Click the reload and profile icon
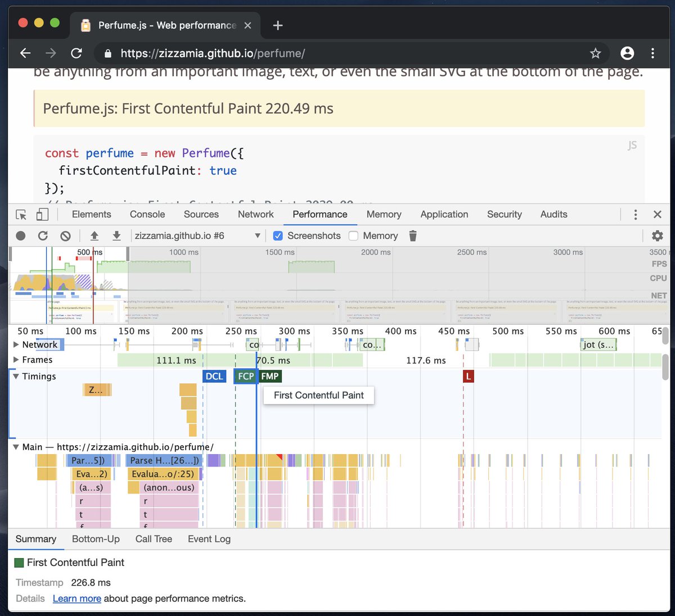The image size is (675, 616). tap(43, 236)
